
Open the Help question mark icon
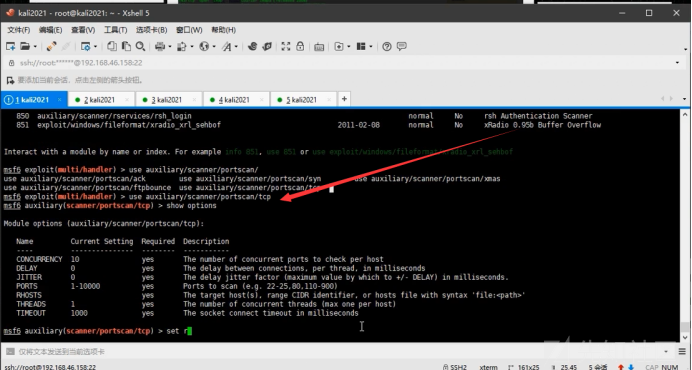[x=387, y=46]
